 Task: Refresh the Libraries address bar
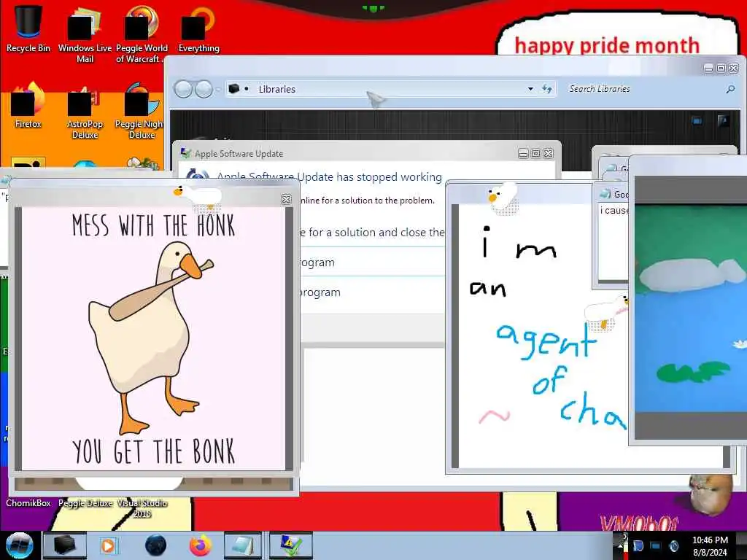tap(547, 89)
